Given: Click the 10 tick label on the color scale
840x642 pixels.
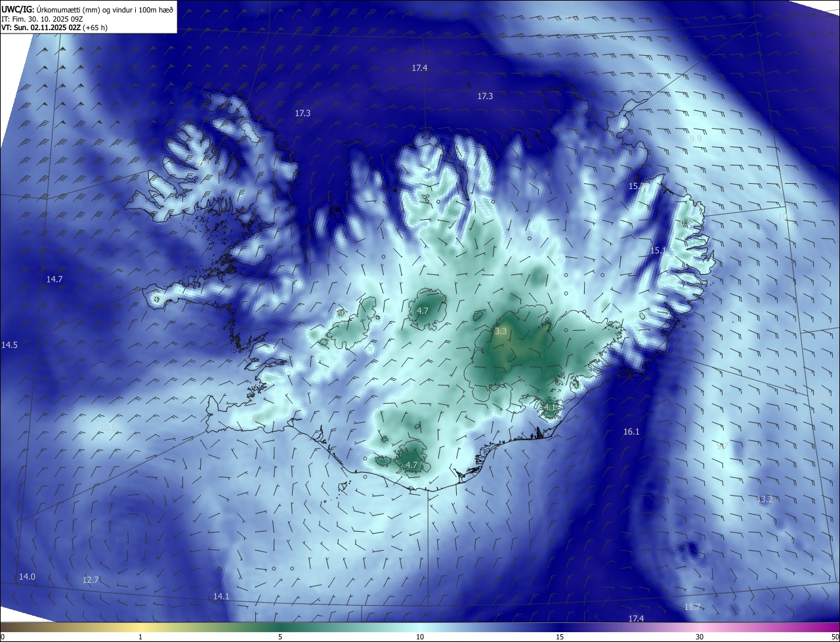Looking at the screenshot, I should click(420, 637).
